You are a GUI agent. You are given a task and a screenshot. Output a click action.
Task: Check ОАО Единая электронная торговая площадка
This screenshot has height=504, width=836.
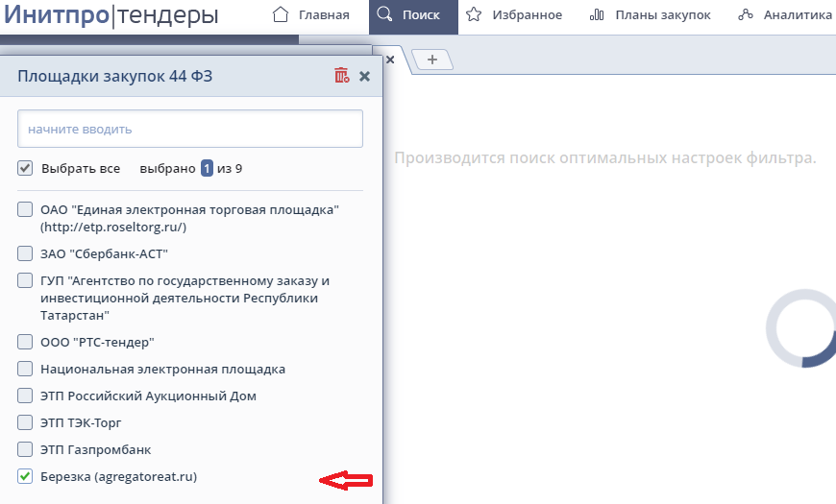pyautogui.click(x=25, y=209)
